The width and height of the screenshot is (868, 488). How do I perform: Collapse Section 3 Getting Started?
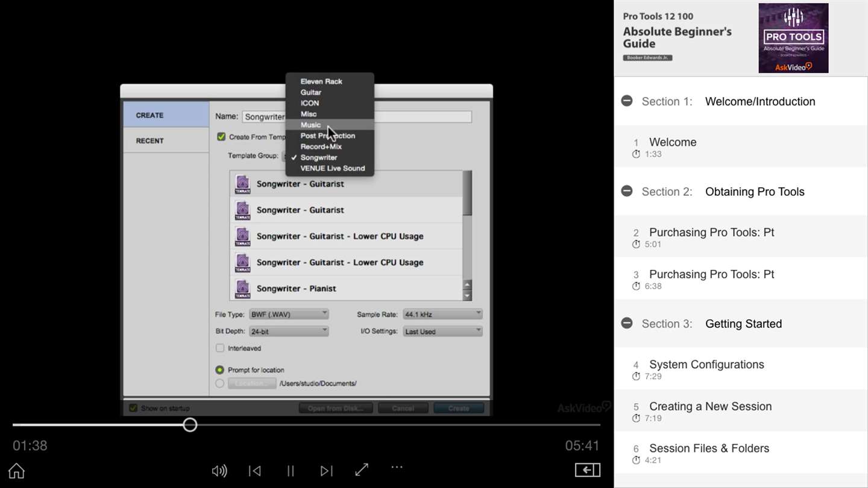[627, 324]
